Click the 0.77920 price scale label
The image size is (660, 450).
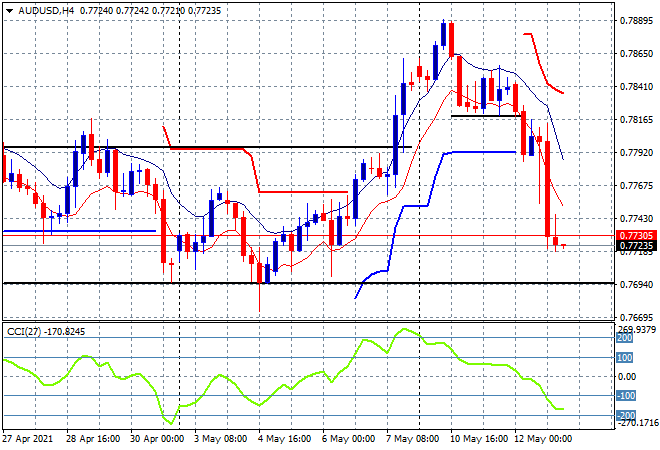pos(636,153)
